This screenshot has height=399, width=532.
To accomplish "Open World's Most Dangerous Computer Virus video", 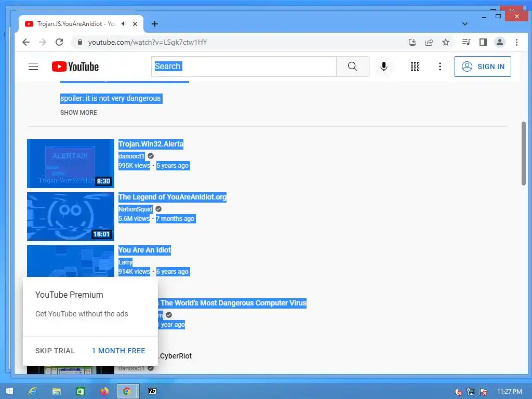I will (x=233, y=303).
